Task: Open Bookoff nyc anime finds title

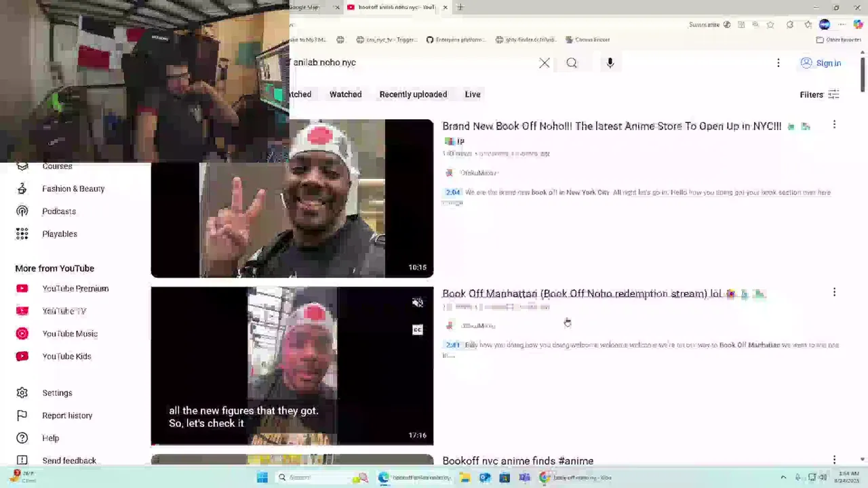Action: pos(517,461)
